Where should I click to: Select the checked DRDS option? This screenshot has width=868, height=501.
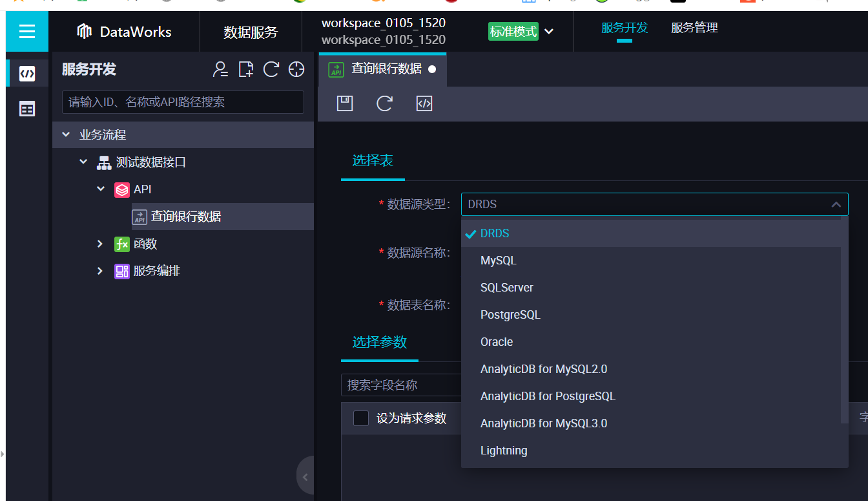coord(651,233)
